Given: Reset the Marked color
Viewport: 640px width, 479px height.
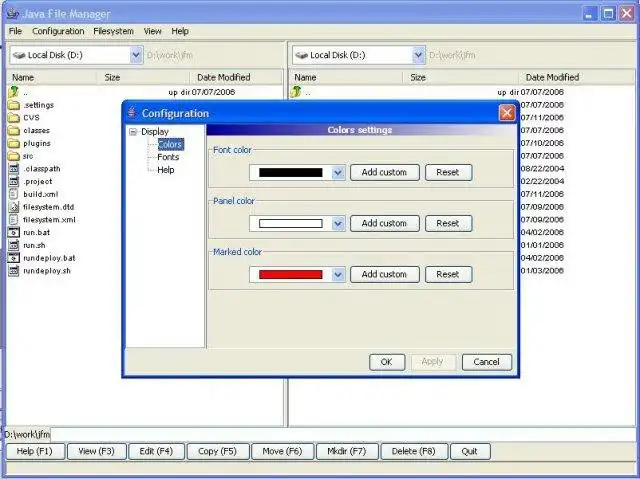Looking at the screenshot, I should pos(448,275).
